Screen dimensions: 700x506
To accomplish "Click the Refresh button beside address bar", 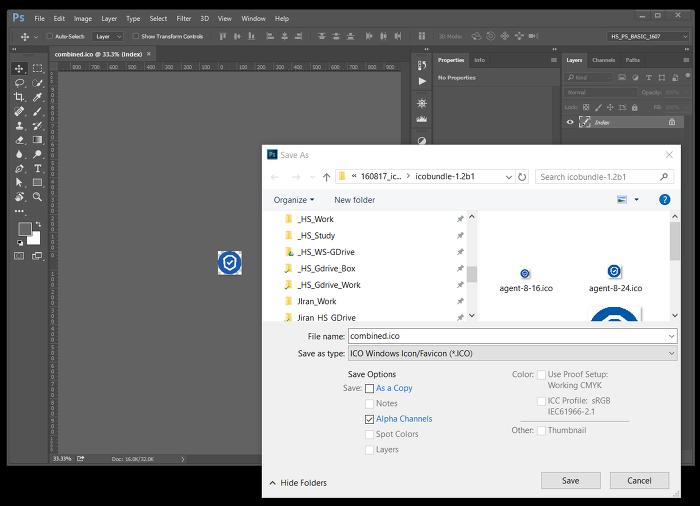I will [x=522, y=177].
